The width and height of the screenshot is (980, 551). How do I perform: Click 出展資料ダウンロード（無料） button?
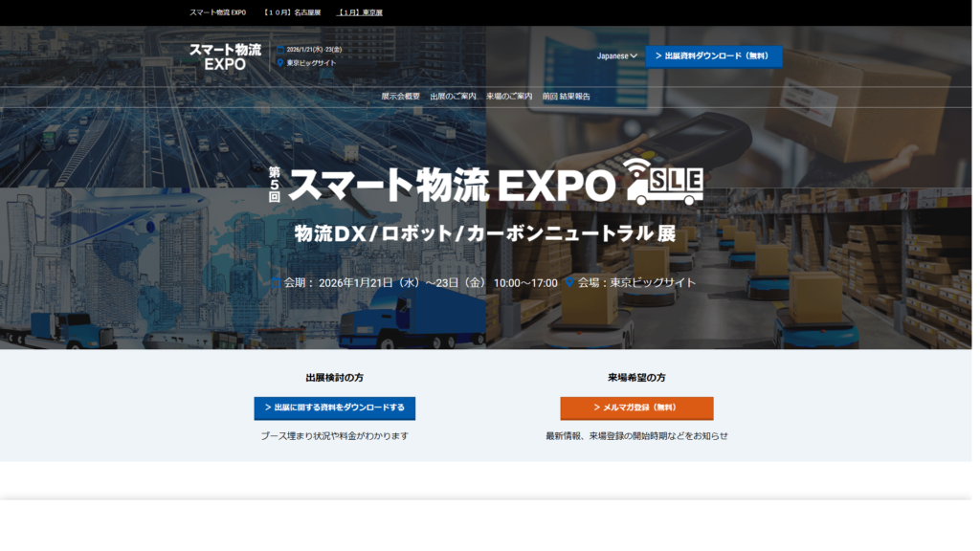click(714, 56)
